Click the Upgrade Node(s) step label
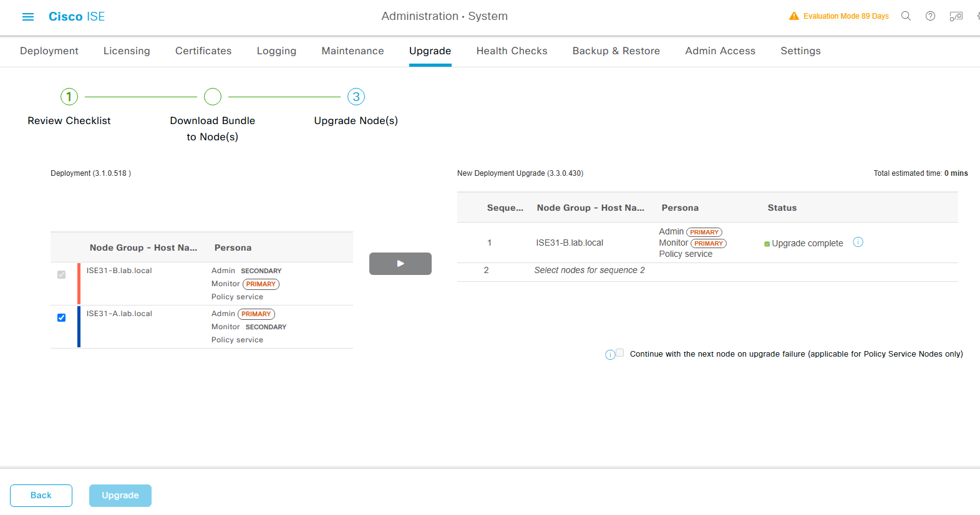980x515 pixels. 356,121
